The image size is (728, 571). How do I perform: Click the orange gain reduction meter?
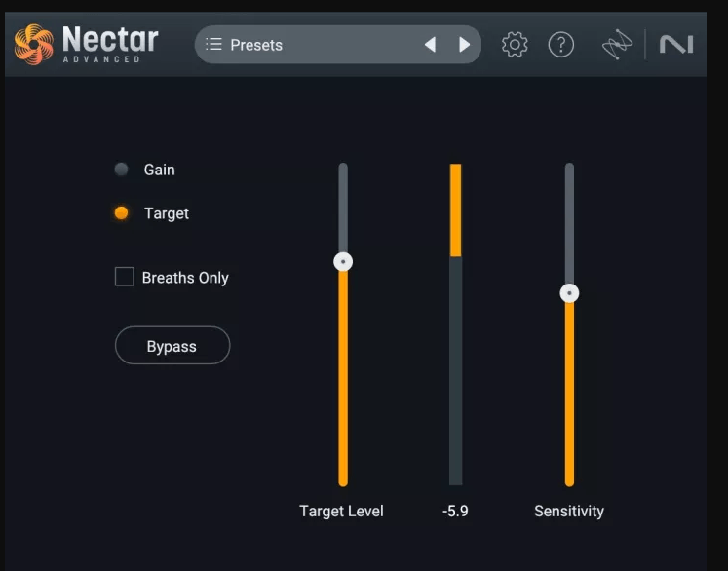click(455, 209)
